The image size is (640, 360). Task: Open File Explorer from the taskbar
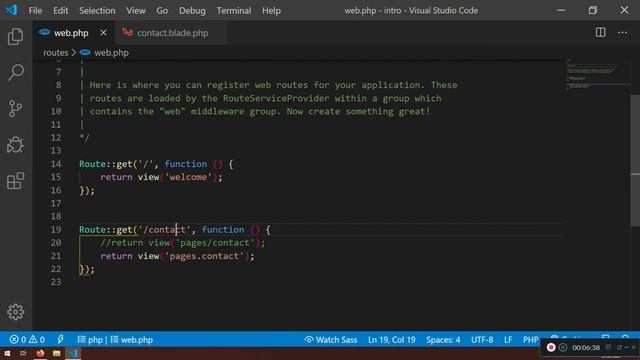coord(56,353)
